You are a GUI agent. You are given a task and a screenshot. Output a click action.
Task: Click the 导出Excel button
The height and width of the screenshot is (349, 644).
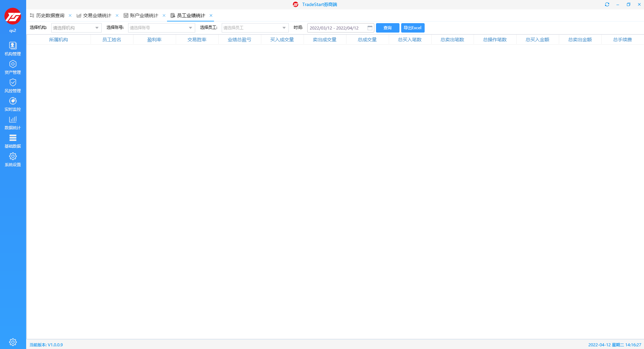[413, 28]
